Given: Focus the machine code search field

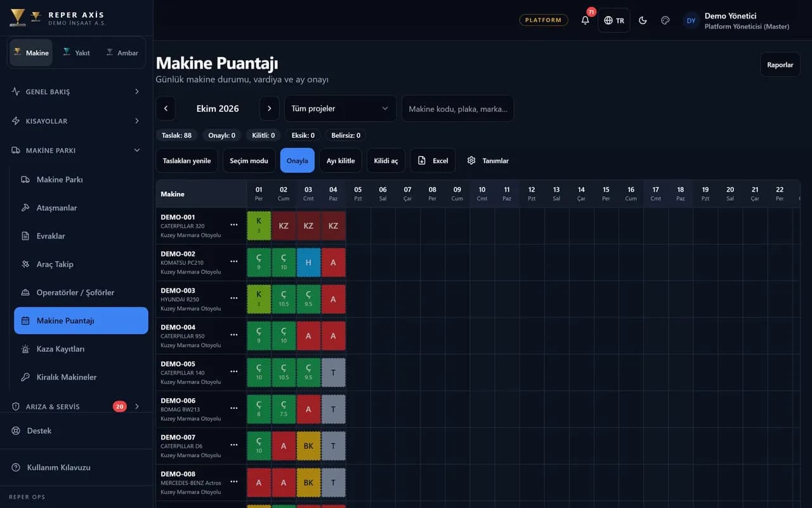Looking at the screenshot, I should pyautogui.click(x=457, y=109).
